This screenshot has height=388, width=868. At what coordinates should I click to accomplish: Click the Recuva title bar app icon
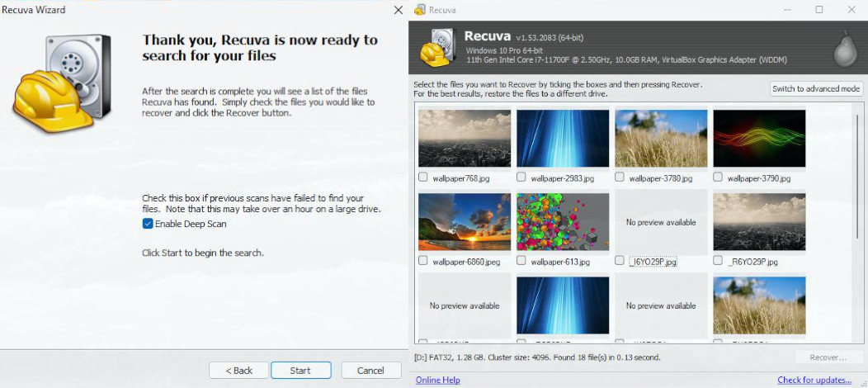(x=421, y=10)
